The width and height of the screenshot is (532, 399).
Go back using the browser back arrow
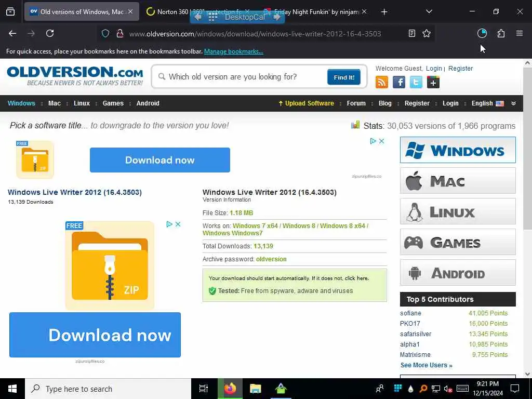click(x=12, y=33)
